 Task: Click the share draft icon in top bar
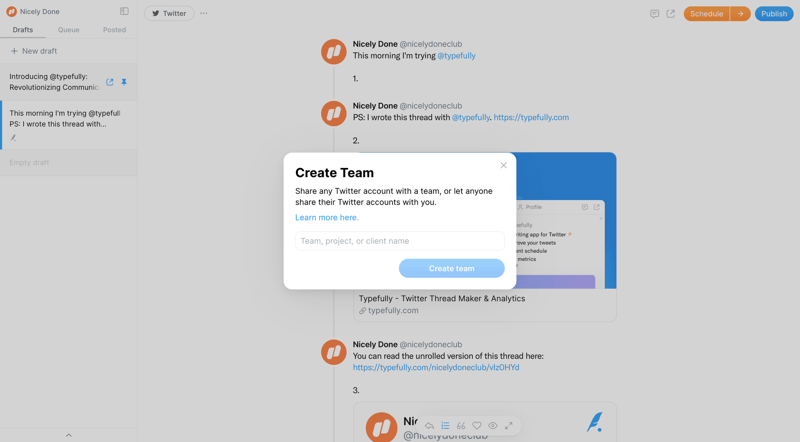click(670, 14)
